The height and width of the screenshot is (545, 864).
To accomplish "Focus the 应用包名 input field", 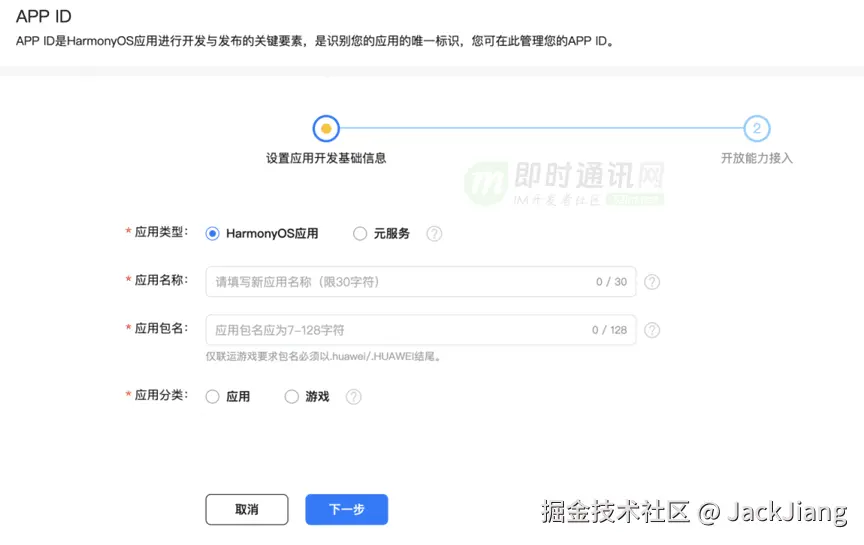I will pos(420,330).
